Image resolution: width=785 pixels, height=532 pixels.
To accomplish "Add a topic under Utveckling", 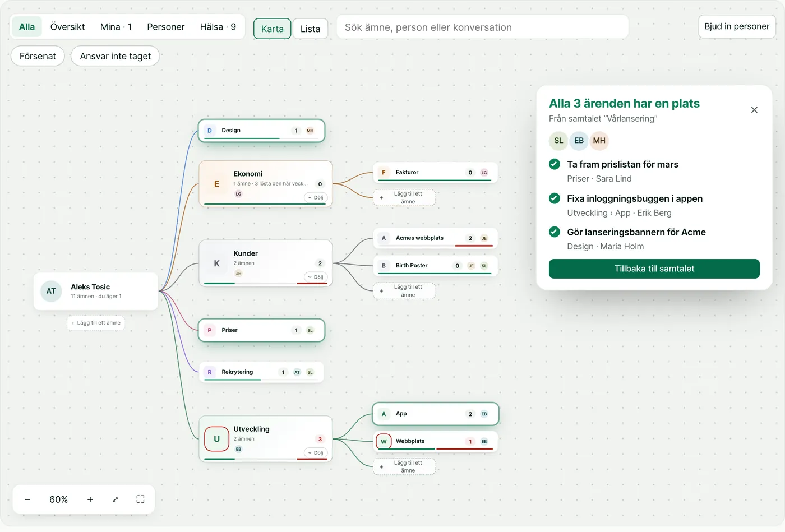I will (x=404, y=467).
